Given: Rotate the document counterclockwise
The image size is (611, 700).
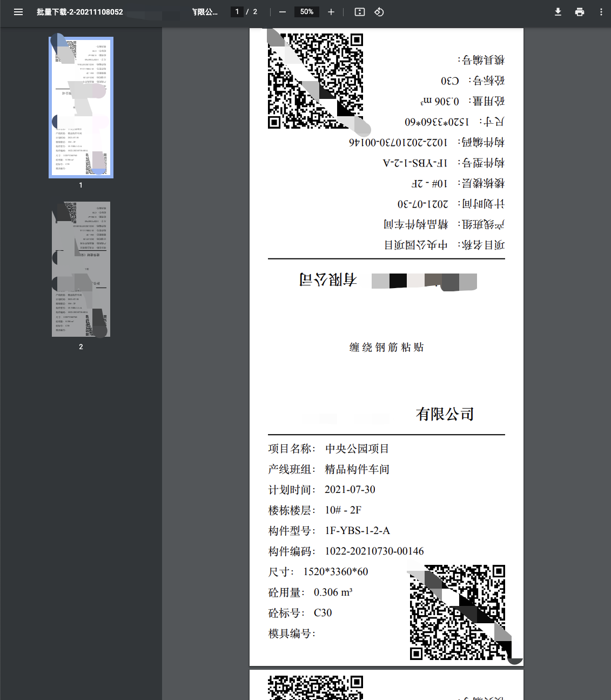Looking at the screenshot, I should click(379, 12).
